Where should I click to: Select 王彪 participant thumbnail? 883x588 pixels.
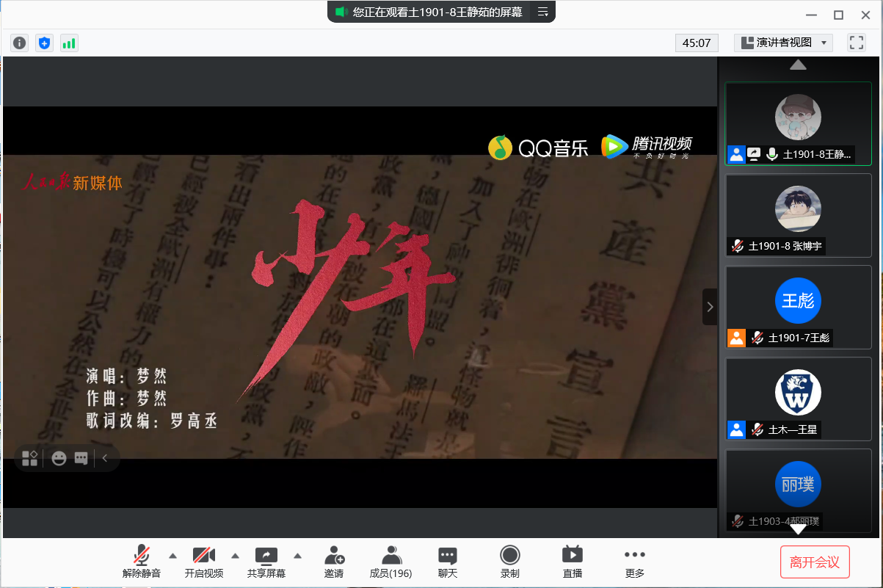click(x=798, y=306)
